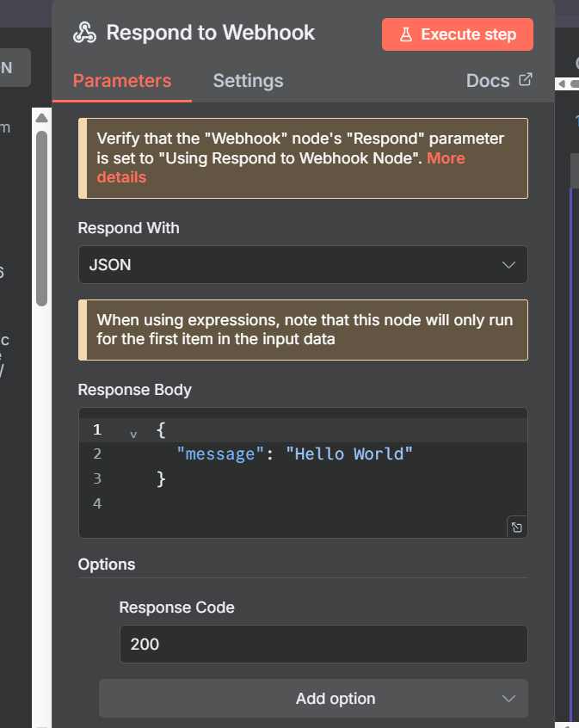Click the Respond to Webhook node icon
The image size is (579, 728).
(x=84, y=34)
